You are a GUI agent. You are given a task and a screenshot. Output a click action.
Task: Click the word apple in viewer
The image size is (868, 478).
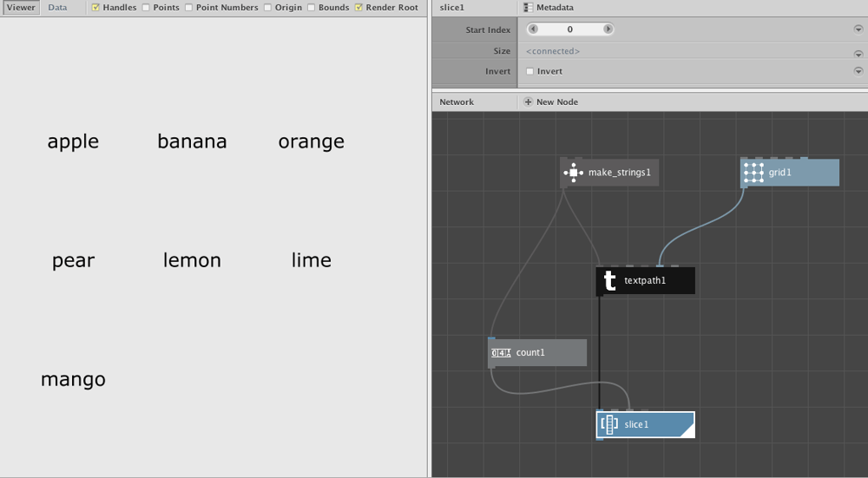click(73, 141)
